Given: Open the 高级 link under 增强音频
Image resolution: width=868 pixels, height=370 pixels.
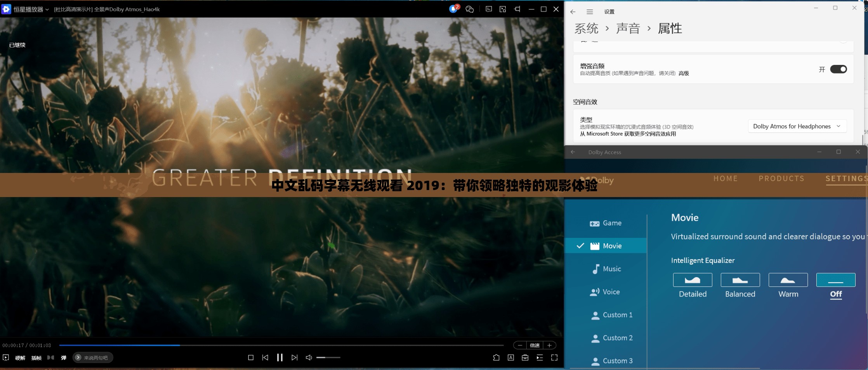Looking at the screenshot, I should point(684,73).
